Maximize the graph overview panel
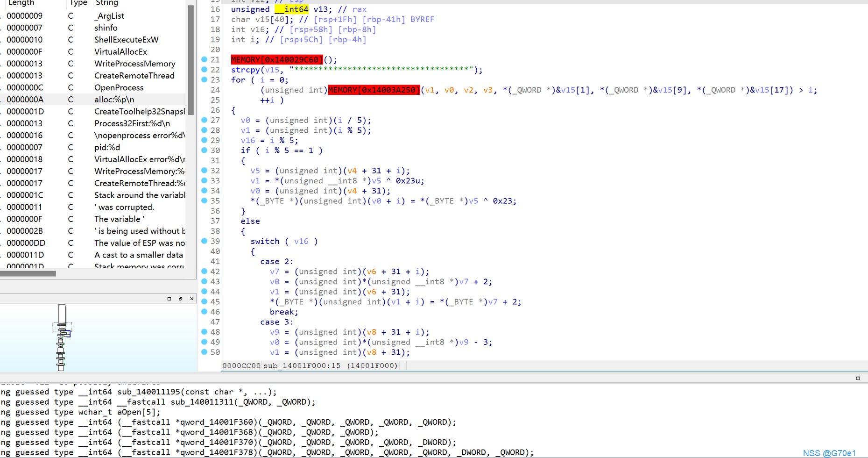Image resolution: width=868 pixels, height=458 pixels. (x=169, y=299)
